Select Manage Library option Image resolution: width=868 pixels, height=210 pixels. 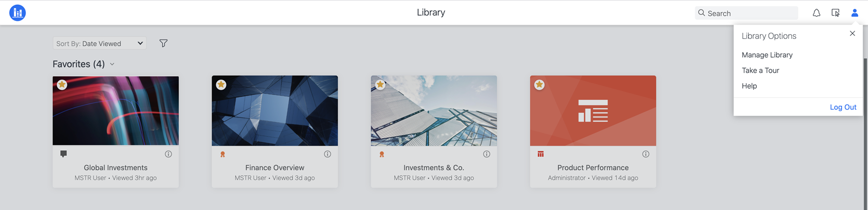point(767,55)
